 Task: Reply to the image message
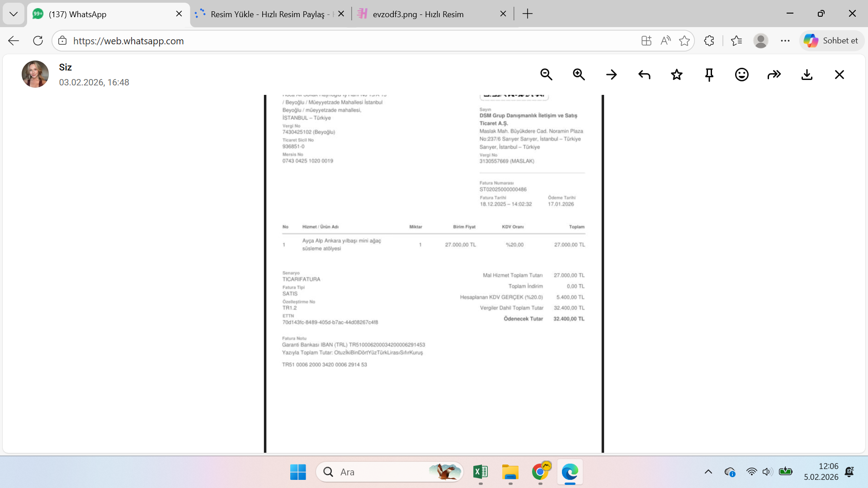click(x=644, y=75)
